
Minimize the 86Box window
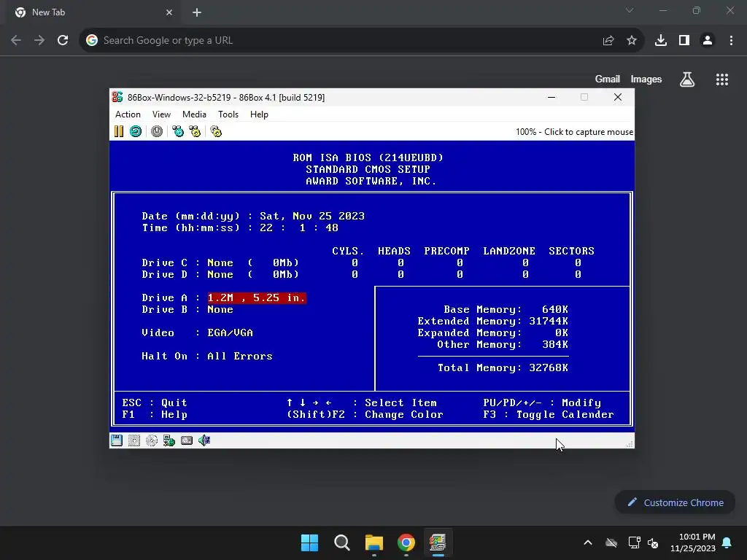click(x=551, y=97)
